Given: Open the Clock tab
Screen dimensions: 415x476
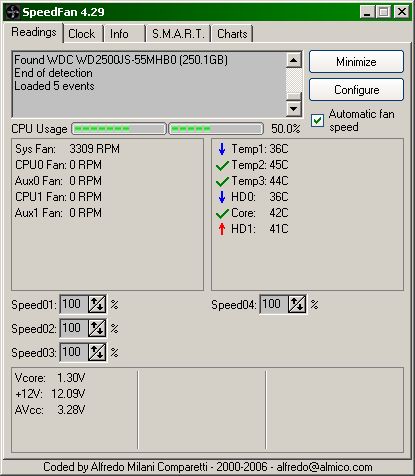Looking at the screenshot, I should click(82, 34).
